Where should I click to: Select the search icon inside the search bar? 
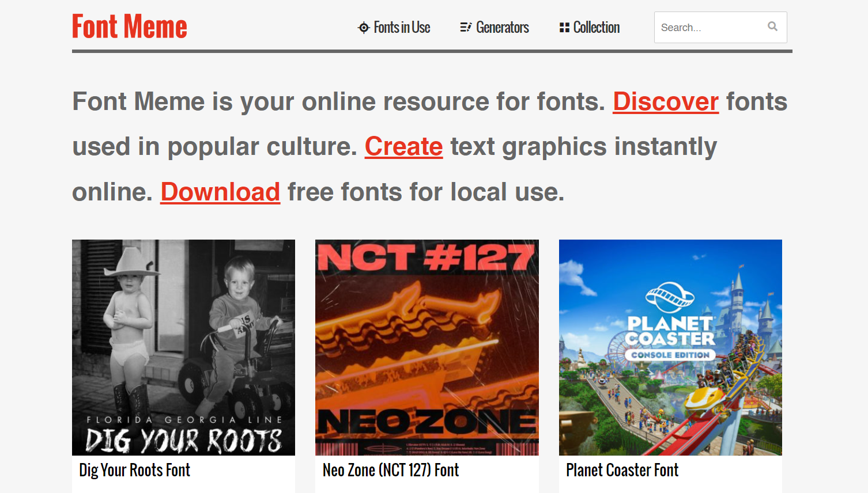pos(772,26)
